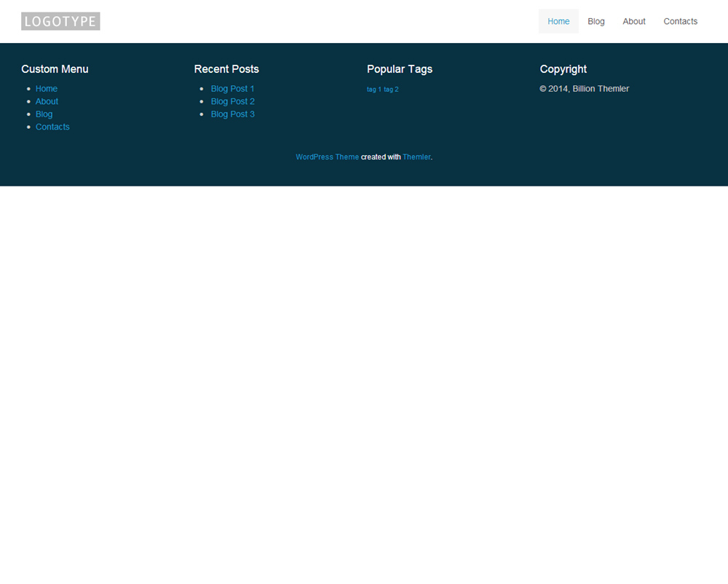Follow the Home link under Custom Menu
The width and height of the screenshot is (728, 584).
(x=47, y=89)
